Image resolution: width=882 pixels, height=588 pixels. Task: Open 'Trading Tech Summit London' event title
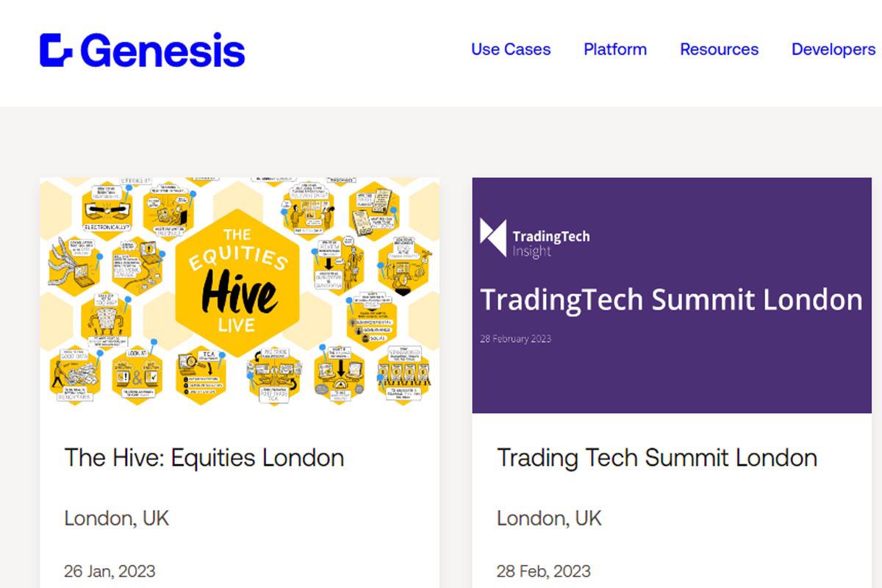pos(657,458)
